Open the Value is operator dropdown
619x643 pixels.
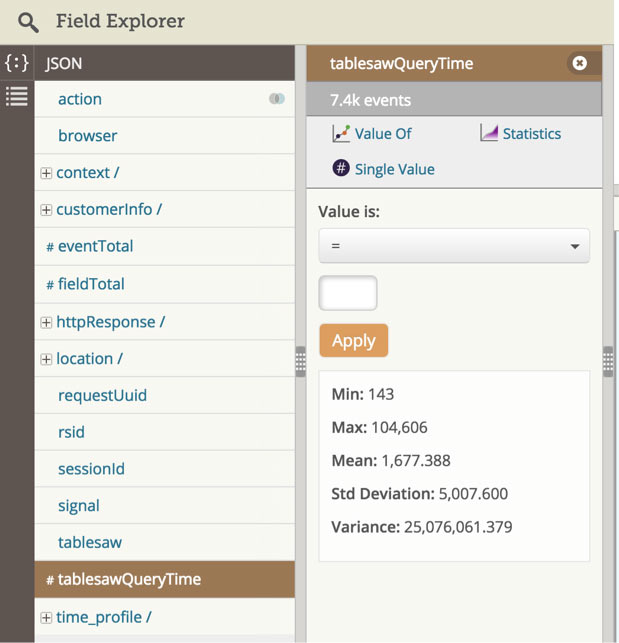click(453, 246)
